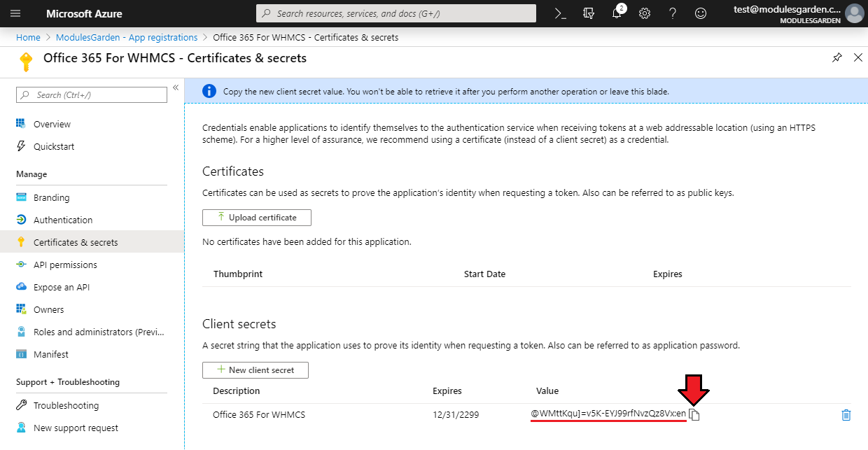
Task: Click the key icon beside the blade title
Action: tap(26, 62)
